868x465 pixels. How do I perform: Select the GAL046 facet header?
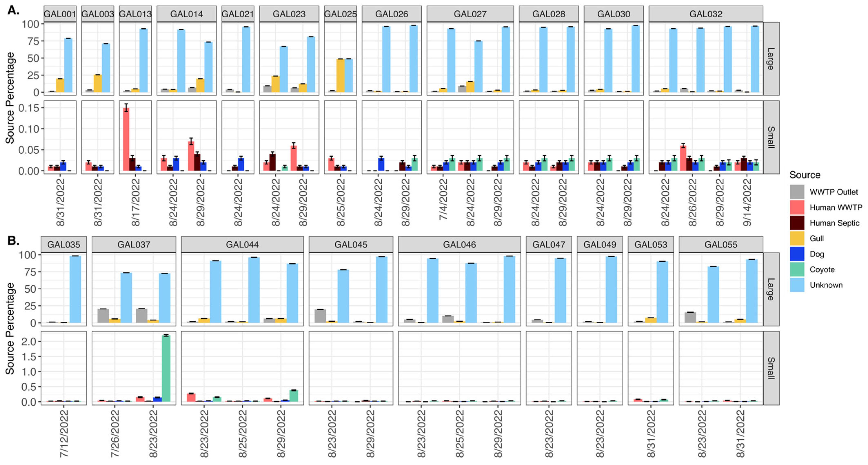point(459,244)
